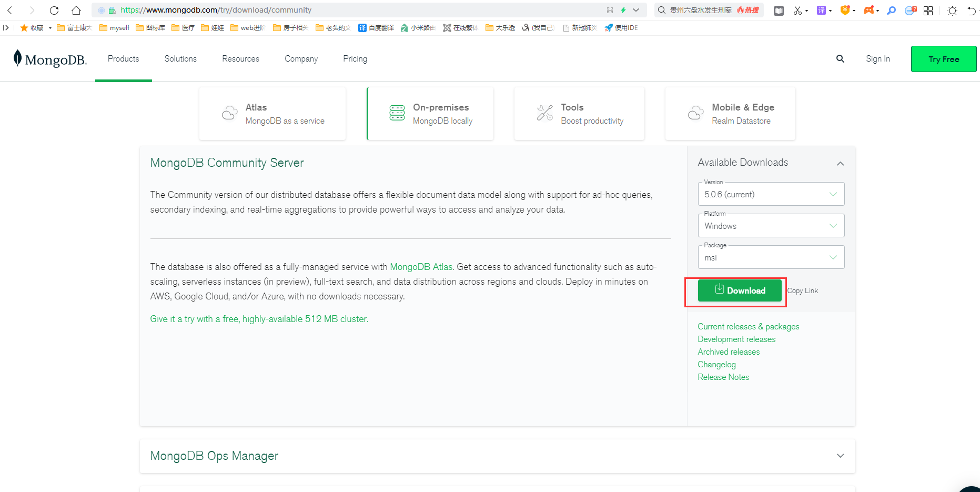Open the myself bookmark folder
The image size is (980, 492).
pyautogui.click(x=115, y=28)
